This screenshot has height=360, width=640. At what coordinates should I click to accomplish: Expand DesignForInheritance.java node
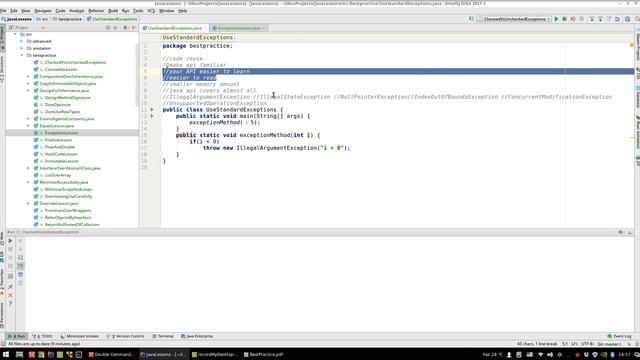coord(29,91)
